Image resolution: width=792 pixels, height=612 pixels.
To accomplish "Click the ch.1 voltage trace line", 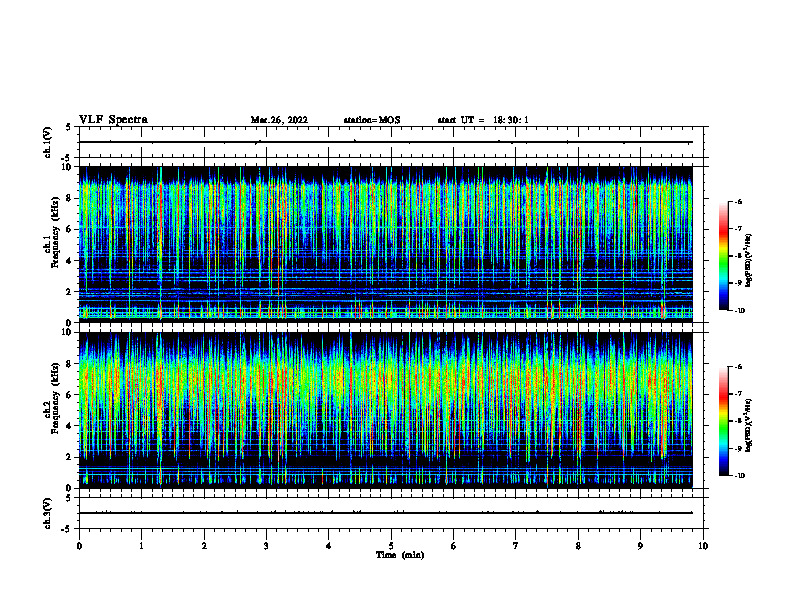I will click(x=386, y=142).
